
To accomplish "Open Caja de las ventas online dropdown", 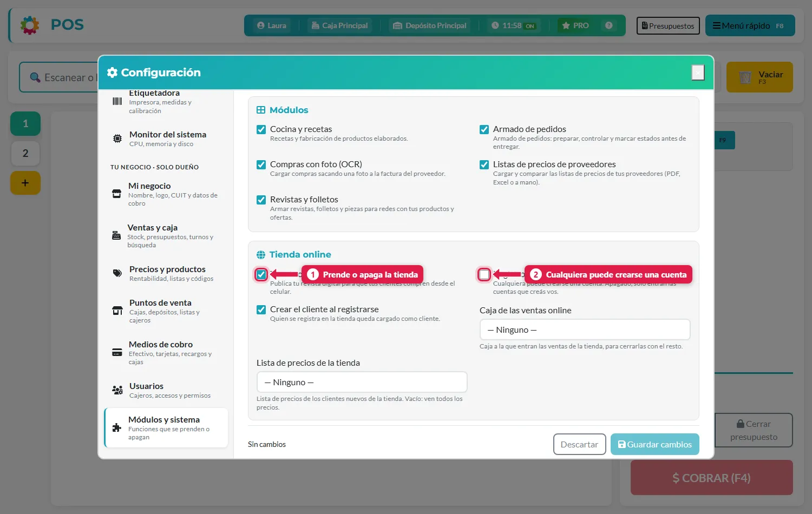I will click(x=585, y=330).
